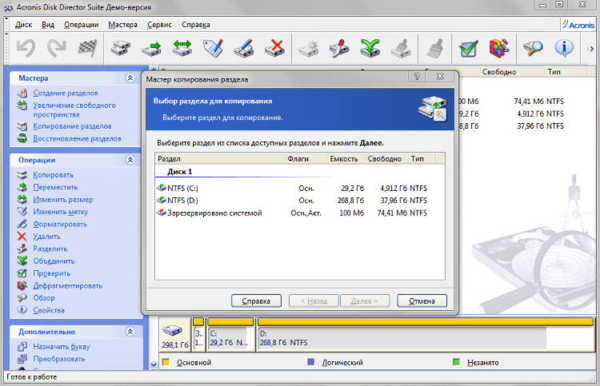Screen dimensions: 600x386
Task: Click Переместить in Операции panel
Action: [55, 187]
